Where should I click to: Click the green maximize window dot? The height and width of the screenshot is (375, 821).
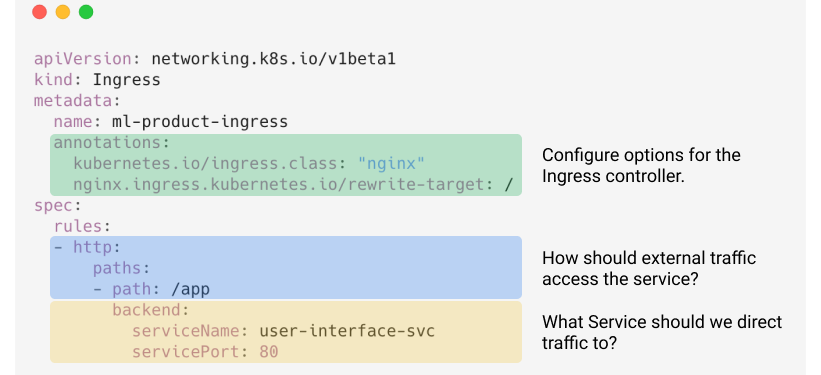[86, 12]
